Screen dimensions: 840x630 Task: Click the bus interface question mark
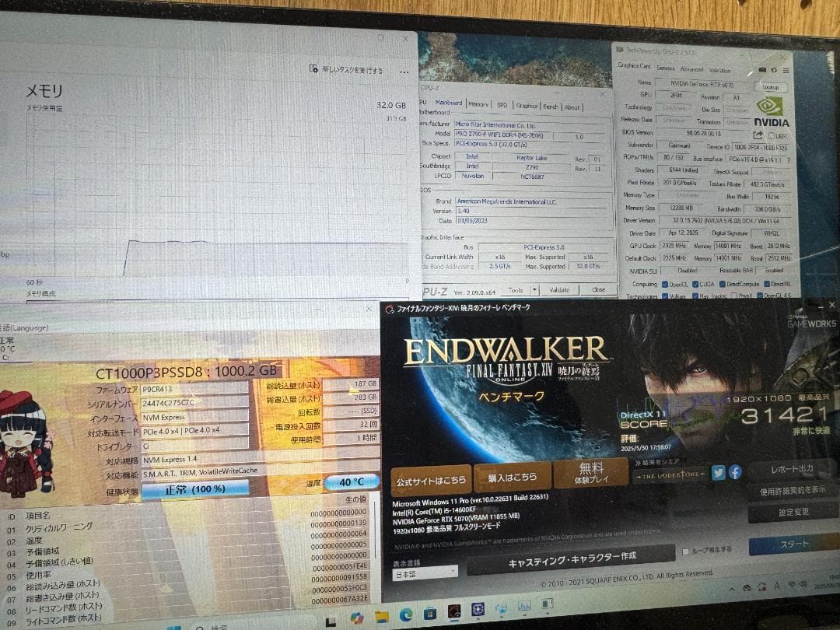tap(788, 160)
